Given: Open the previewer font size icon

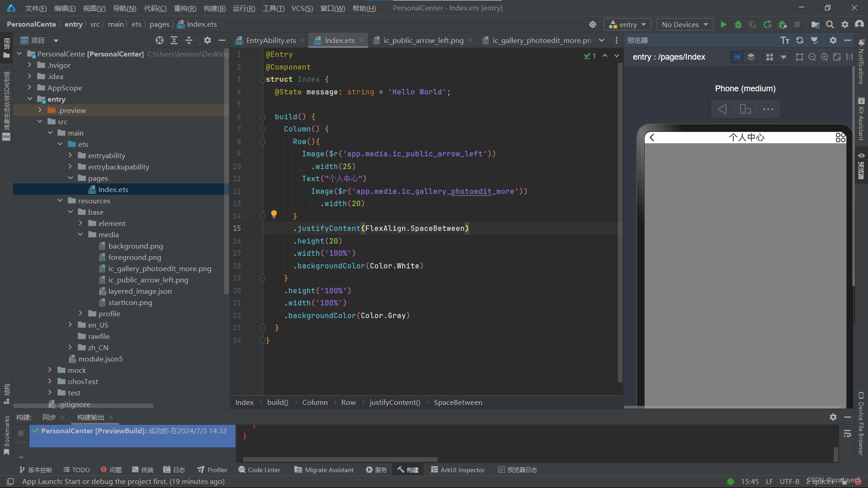Looking at the screenshot, I should pos(785,40).
